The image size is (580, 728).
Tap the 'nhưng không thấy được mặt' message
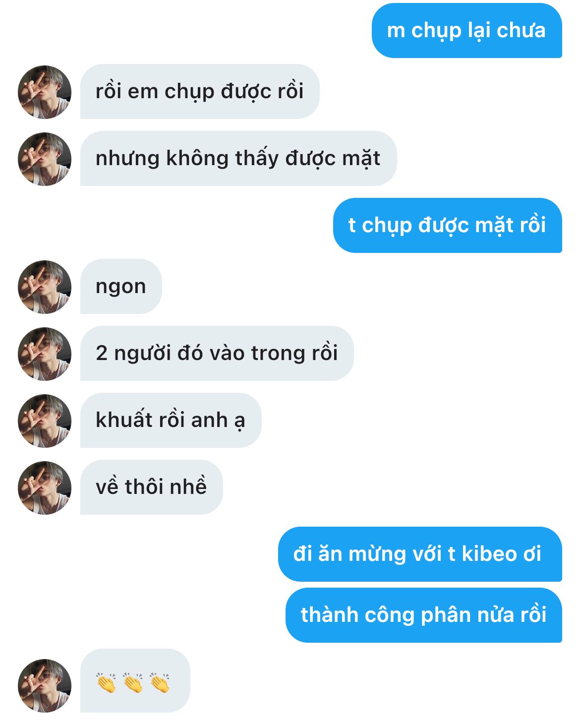click(238, 158)
